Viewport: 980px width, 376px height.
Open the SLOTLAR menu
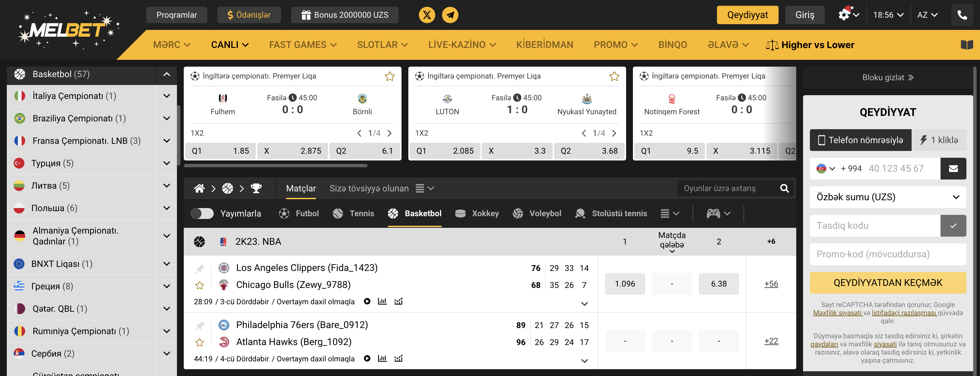(382, 45)
